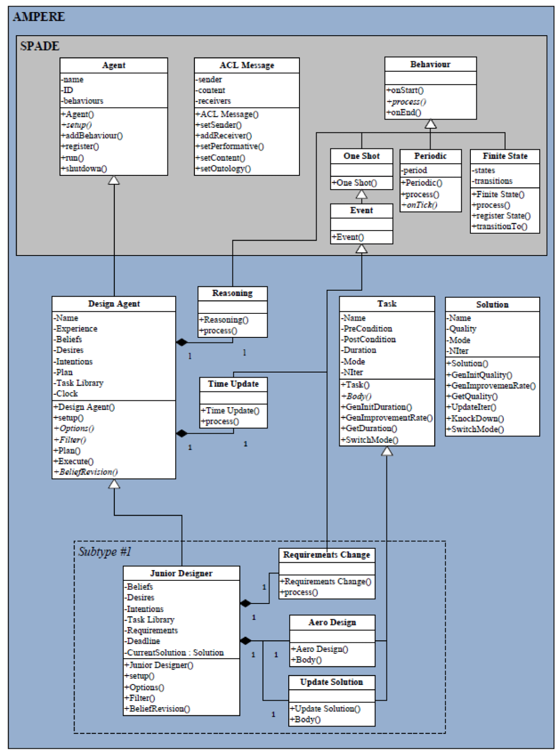Select the Aero Design class header
The width and height of the screenshot is (560, 756).
pyautogui.click(x=332, y=622)
